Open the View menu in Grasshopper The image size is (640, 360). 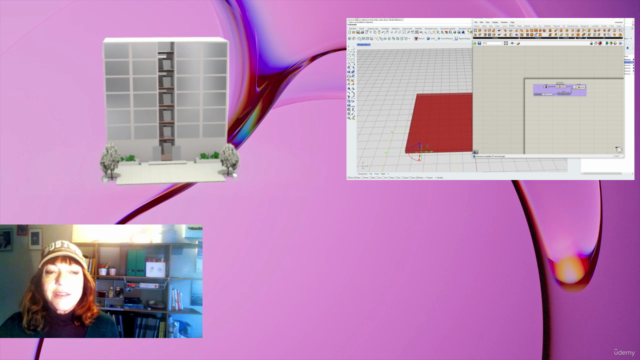(x=488, y=22)
